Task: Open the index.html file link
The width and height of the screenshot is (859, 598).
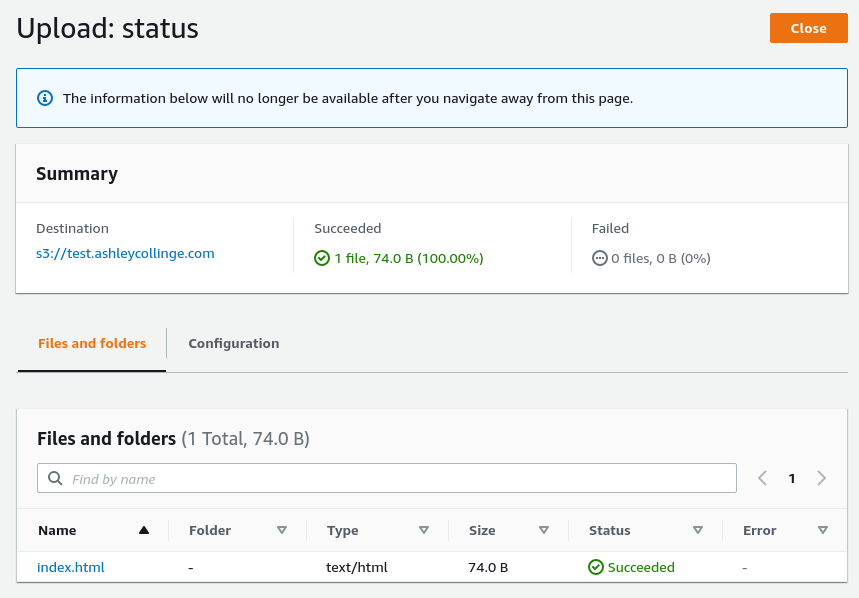Action: coord(70,567)
